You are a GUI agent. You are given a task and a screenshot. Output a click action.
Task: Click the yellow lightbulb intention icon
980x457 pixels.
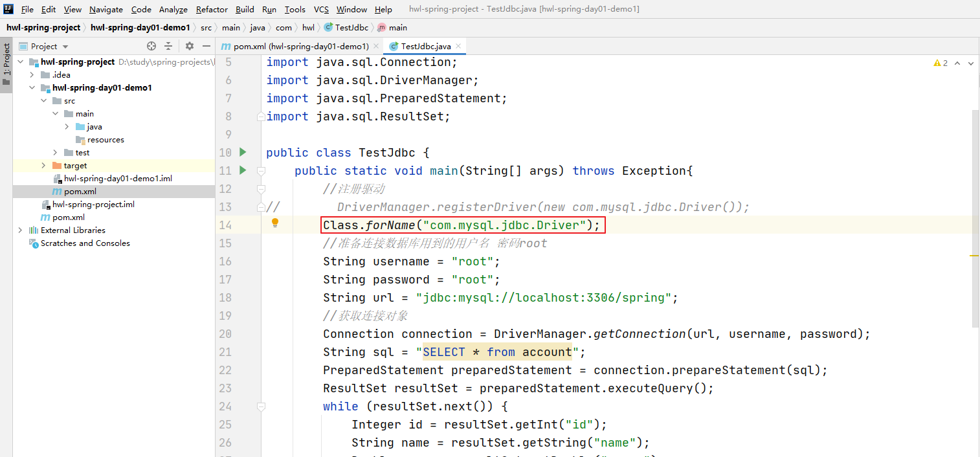tap(274, 223)
